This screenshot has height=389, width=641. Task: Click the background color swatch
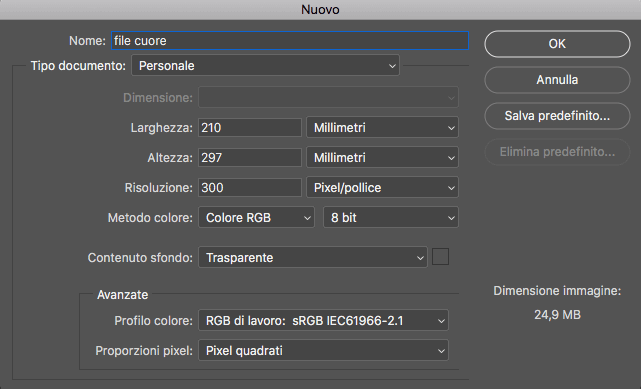coord(440,257)
